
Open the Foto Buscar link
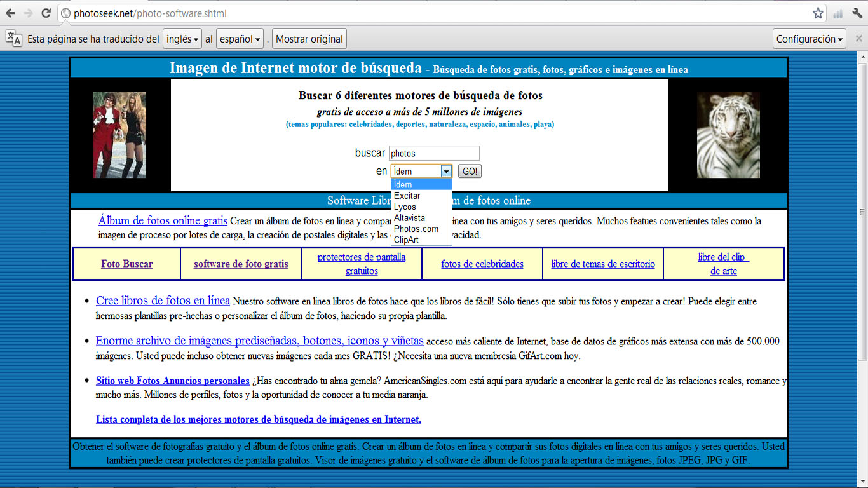point(126,264)
